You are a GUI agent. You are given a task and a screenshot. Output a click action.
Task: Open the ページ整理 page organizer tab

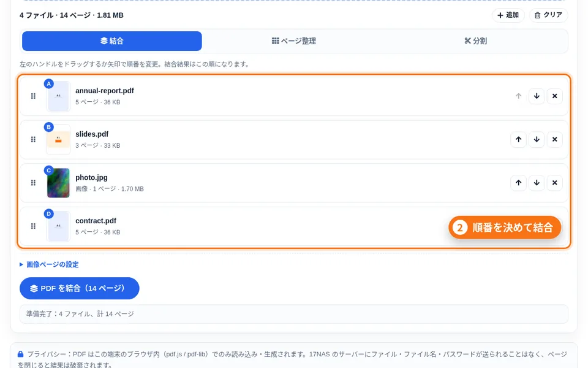[x=293, y=41]
